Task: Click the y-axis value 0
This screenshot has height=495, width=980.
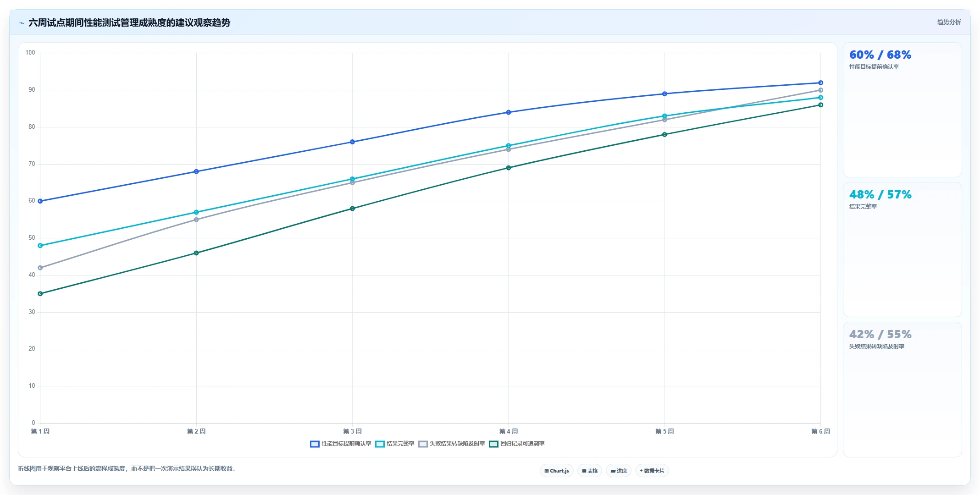Action: [33, 423]
